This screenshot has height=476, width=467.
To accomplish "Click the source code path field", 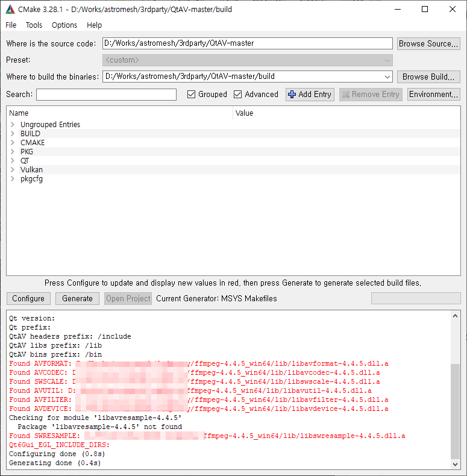I will 248,43.
